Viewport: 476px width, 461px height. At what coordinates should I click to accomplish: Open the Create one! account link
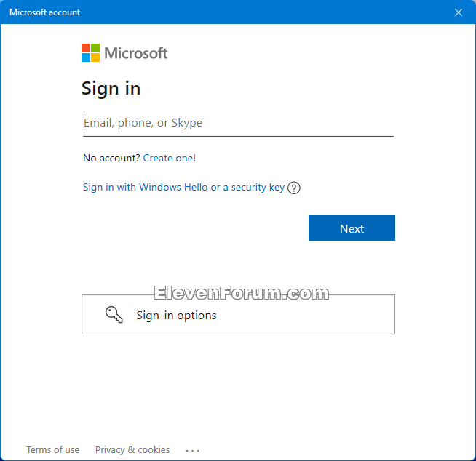click(169, 158)
